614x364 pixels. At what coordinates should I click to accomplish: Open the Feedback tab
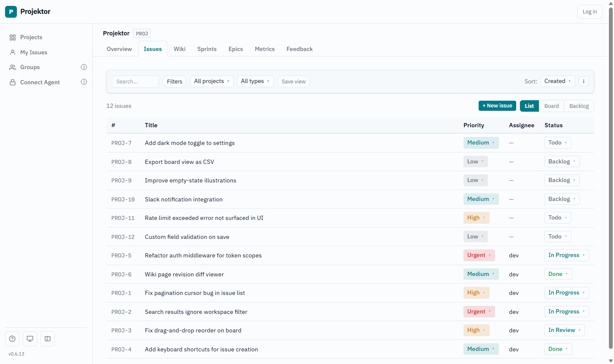click(300, 49)
